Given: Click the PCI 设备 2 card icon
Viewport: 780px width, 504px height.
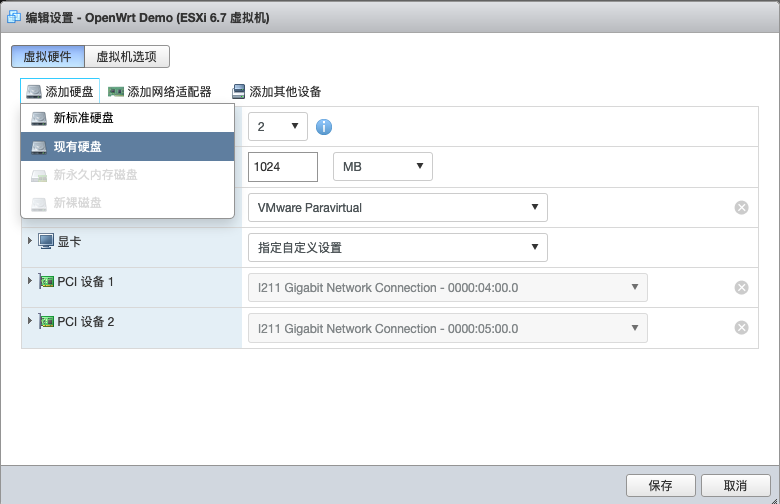Looking at the screenshot, I should coord(46,322).
